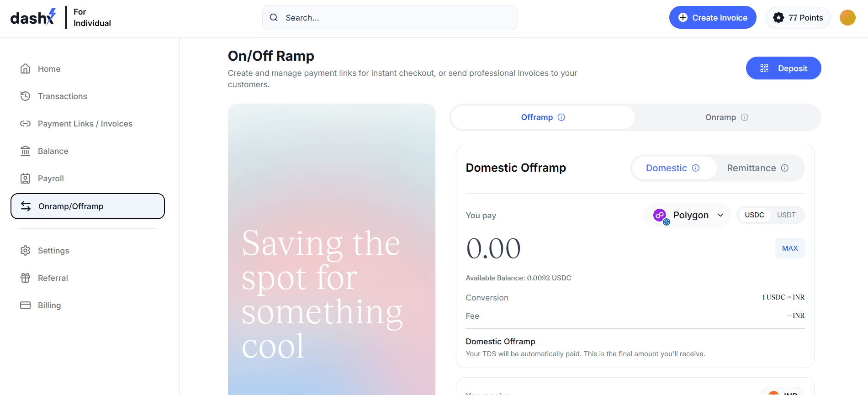The width and height of the screenshot is (868, 395).
Task: Open the user avatar in the top bar
Action: click(847, 18)
